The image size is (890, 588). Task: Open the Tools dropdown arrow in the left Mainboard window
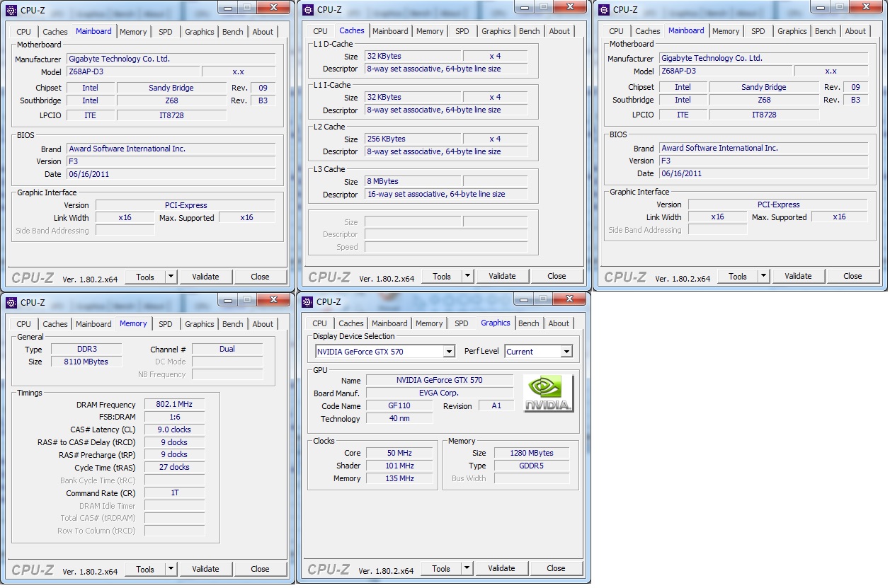(x=171, y=277)
